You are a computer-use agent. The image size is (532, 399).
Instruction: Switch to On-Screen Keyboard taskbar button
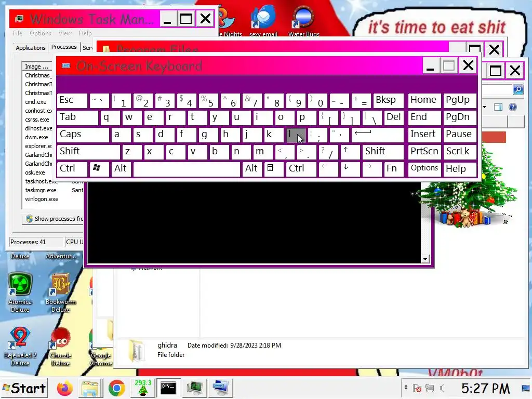[x=220, y=388]
